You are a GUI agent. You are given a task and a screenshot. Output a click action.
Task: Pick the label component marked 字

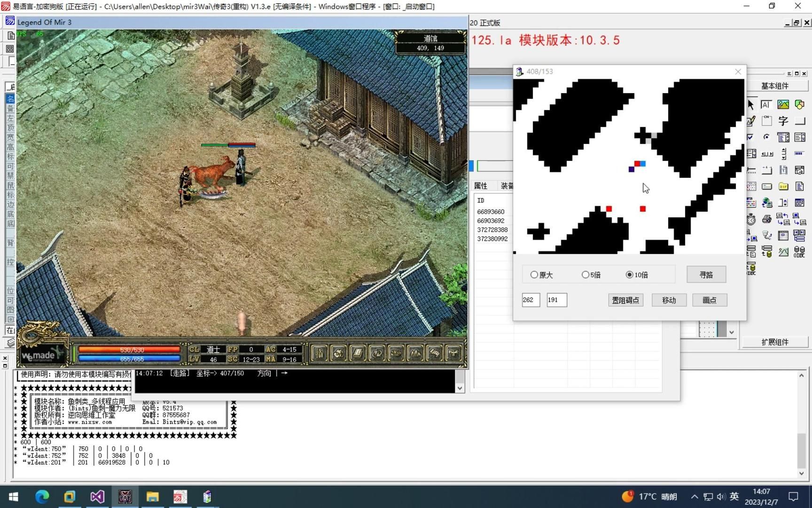pyautogui.click(x=783, y=121)
